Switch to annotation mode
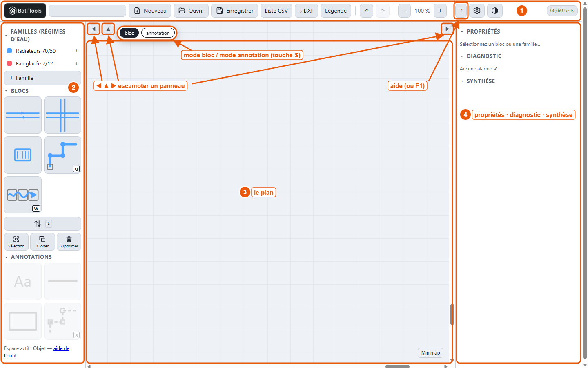This screenshot has height=368, width=588. pos(158,33)
